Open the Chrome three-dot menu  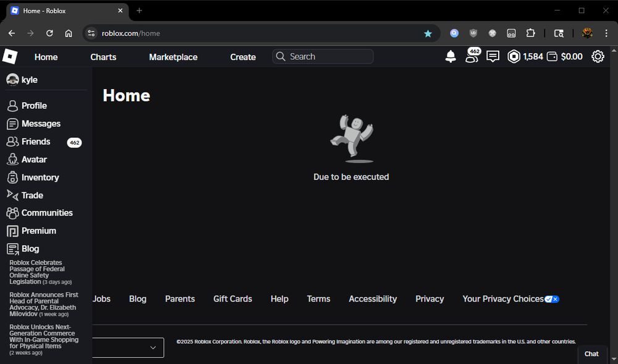[607, 33]
